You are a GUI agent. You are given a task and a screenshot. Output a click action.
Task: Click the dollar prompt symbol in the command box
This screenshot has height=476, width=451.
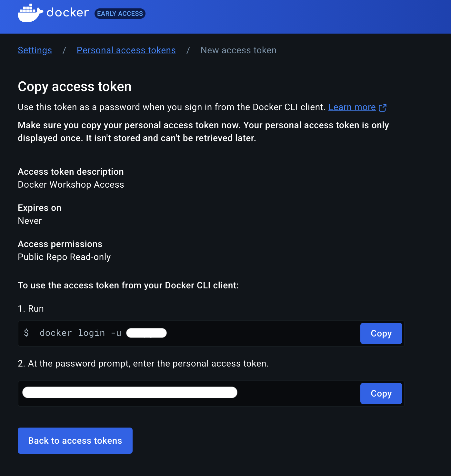(x=27, y=333)
